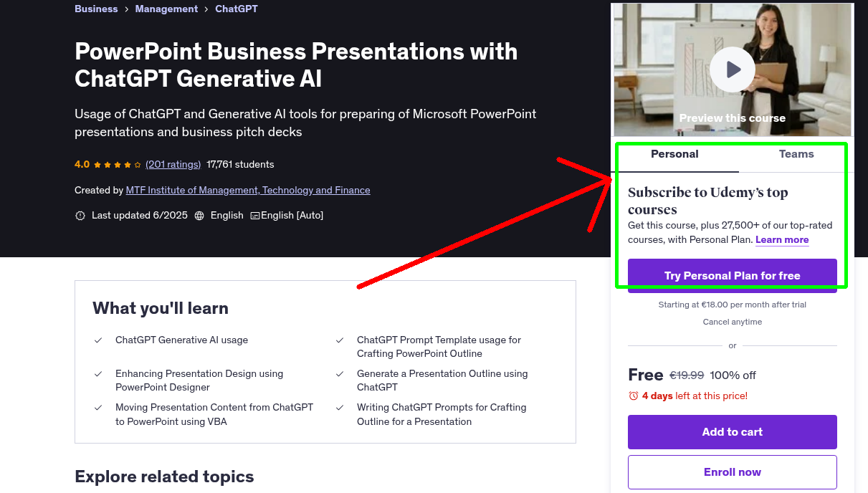Switch to the Personal tab

[674, 154]
